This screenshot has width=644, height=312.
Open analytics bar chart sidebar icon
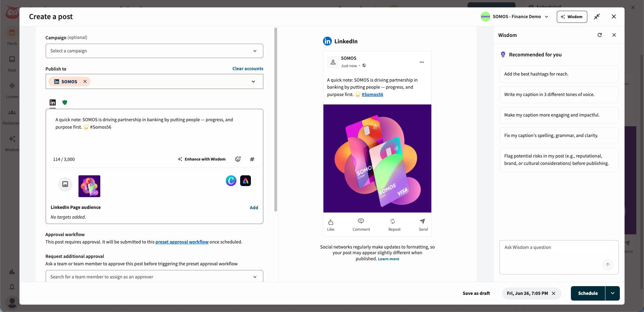tap(12, 272)
